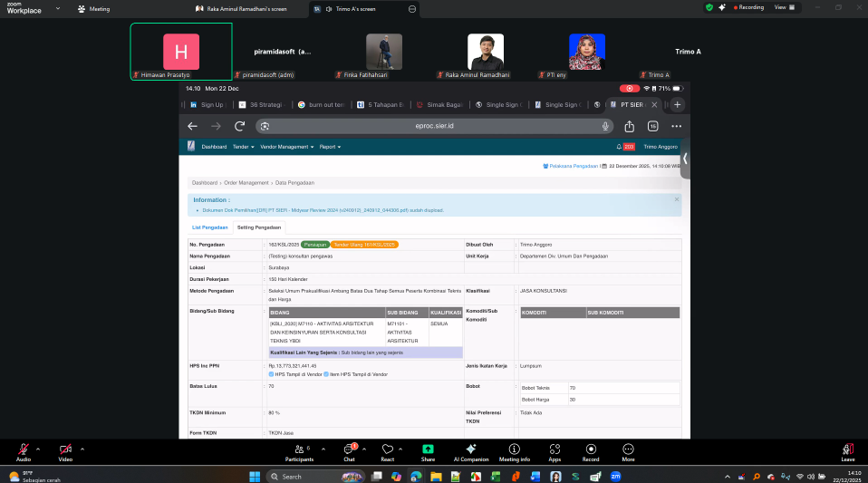Open the Zoom Participants panel
This screenshot has width=868, height=483.
coord(298,449)
